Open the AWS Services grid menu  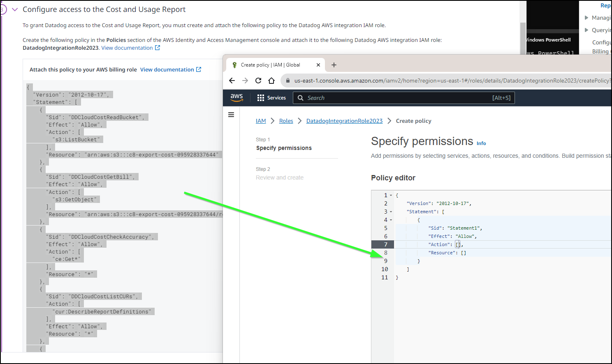pos(271,98)
